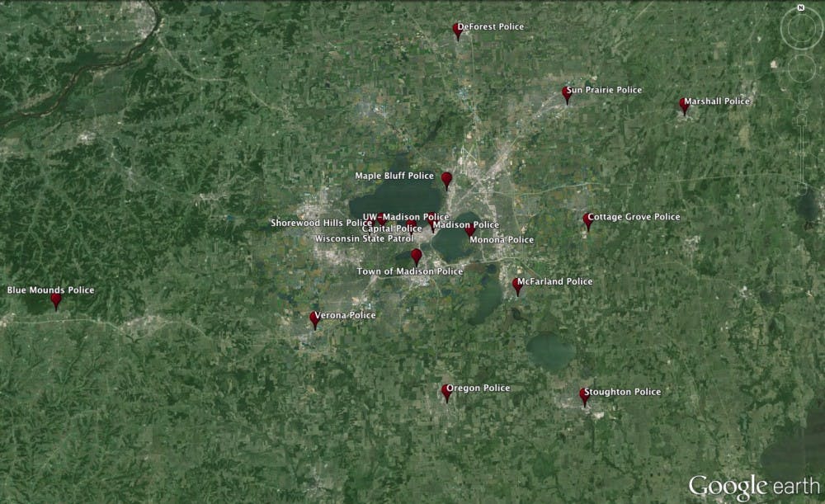Click the DeForest Police placemark pin
The height and width of the screenshot is (504, 825).
click(458, 31)
